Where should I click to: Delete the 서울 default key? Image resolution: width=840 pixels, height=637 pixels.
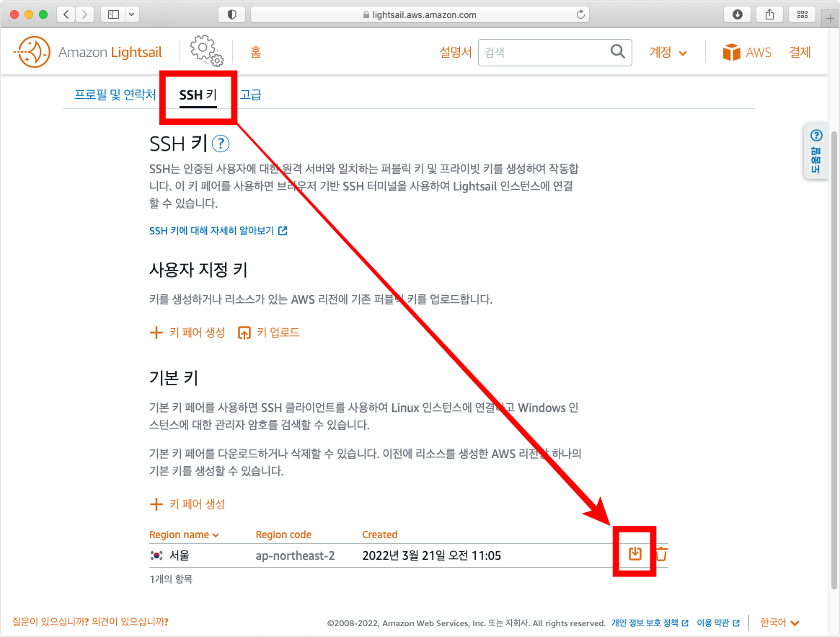[662, 553]
